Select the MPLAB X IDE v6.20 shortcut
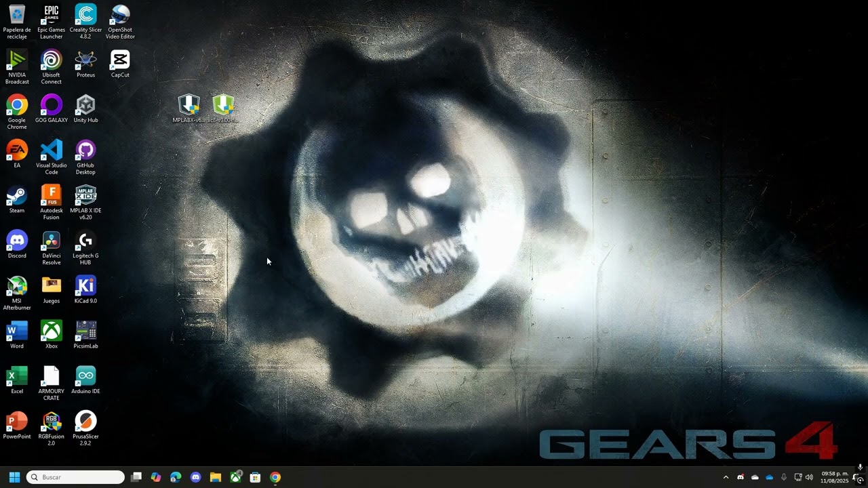868x488 pixels. coord(85,202)
